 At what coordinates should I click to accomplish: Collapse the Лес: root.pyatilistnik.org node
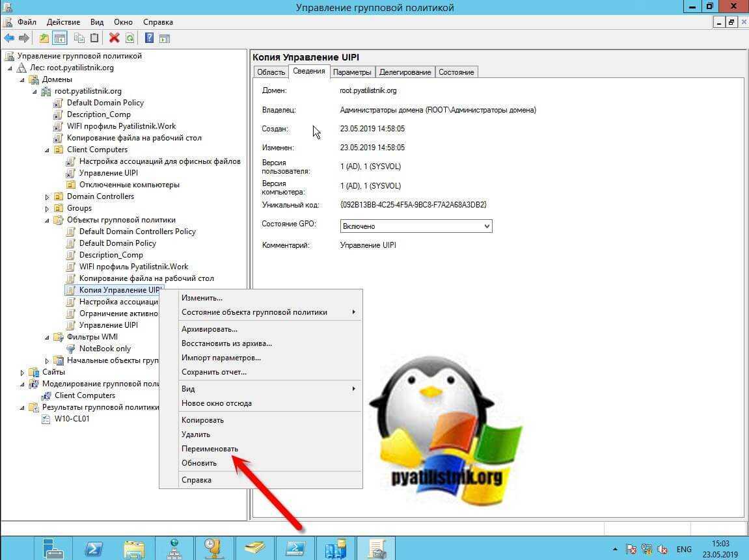click(10, 68)
